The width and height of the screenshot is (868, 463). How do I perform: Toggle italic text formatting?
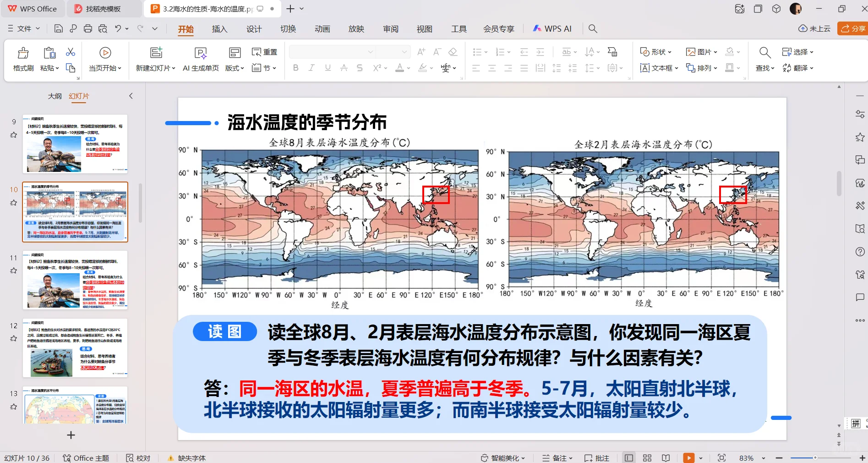click(x=311, y=67)
